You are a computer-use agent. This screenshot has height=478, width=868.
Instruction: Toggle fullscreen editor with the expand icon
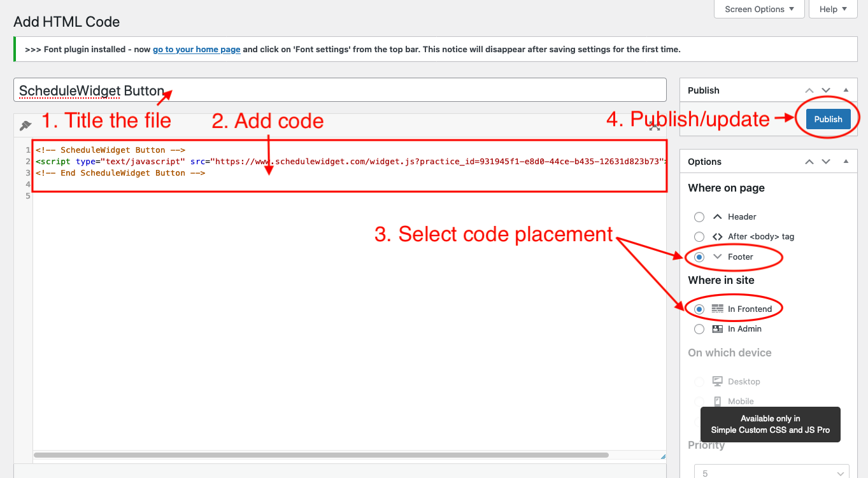click(654, 126)
